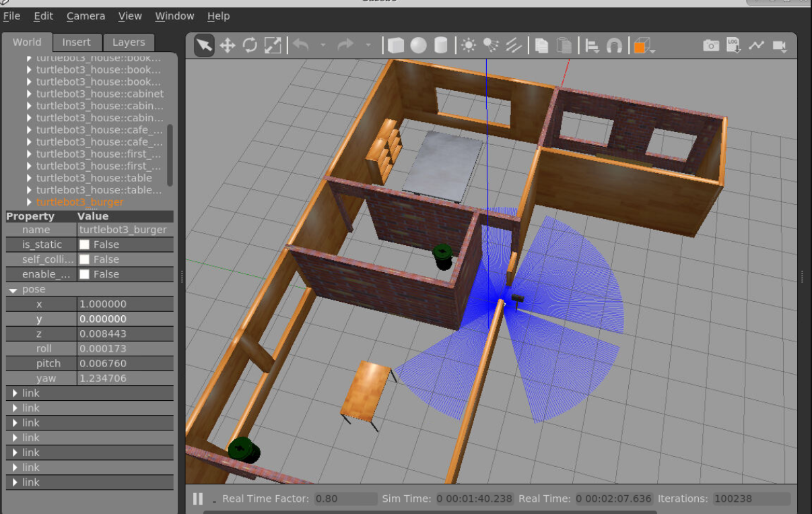
Task: Open the undo history dropdown arrow
Action: [323, 45]
